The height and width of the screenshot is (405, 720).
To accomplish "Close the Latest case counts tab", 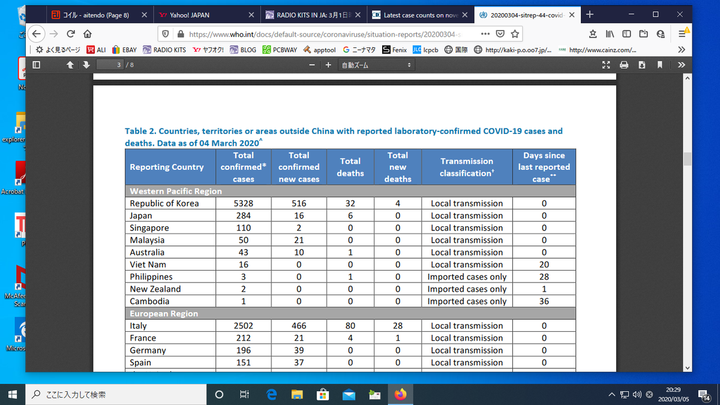I will 465,15.
